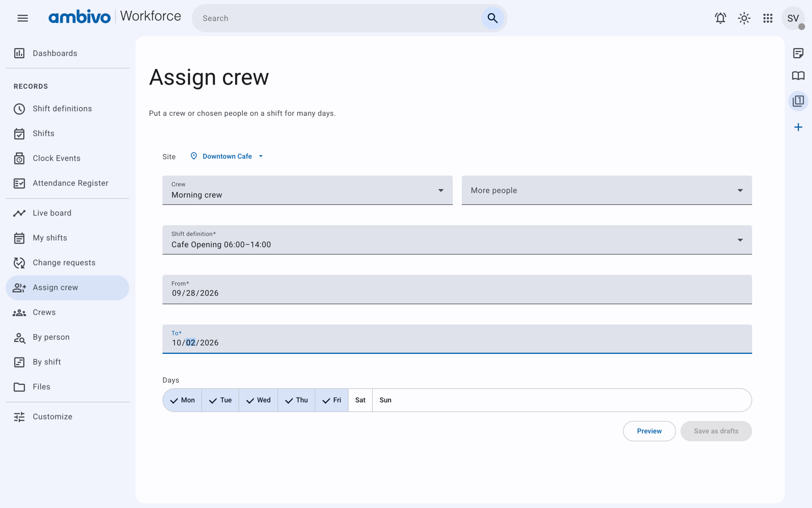812x508 pixels.
Task: Click the Files folder icon
Action: 19,387
